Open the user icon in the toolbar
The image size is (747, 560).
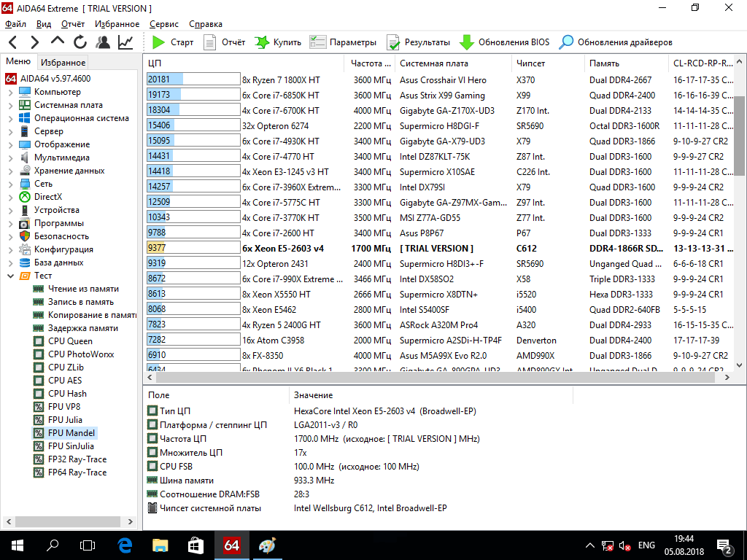point(102,42)
